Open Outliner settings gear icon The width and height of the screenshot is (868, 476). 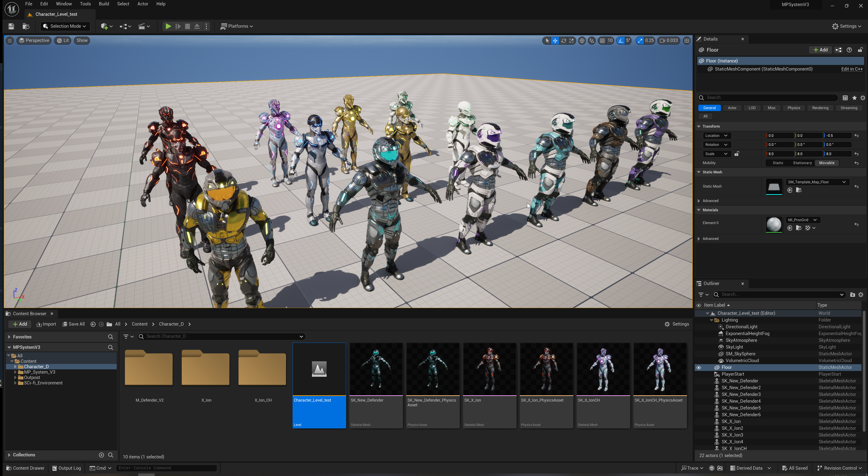(861, 295)
